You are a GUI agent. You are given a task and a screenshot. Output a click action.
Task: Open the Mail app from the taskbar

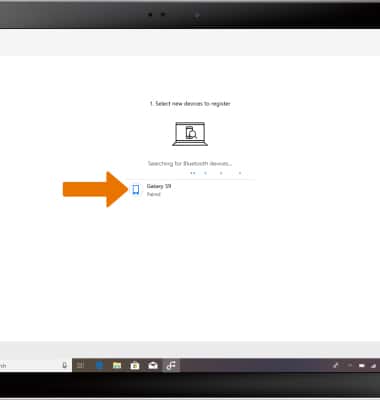[x=153, y=366]
